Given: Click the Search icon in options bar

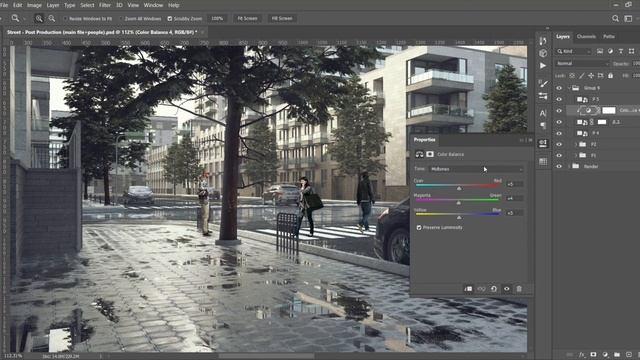Looking at the screenshot, I should (615, 18).
